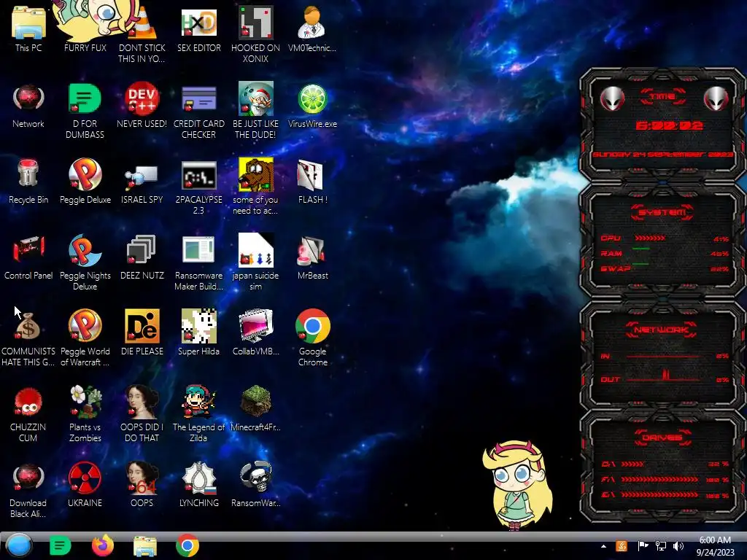The height and width of the screenshot is (560, 747).
Task: Select the CollabVMB desktop icon
Action: click(255, 332)
